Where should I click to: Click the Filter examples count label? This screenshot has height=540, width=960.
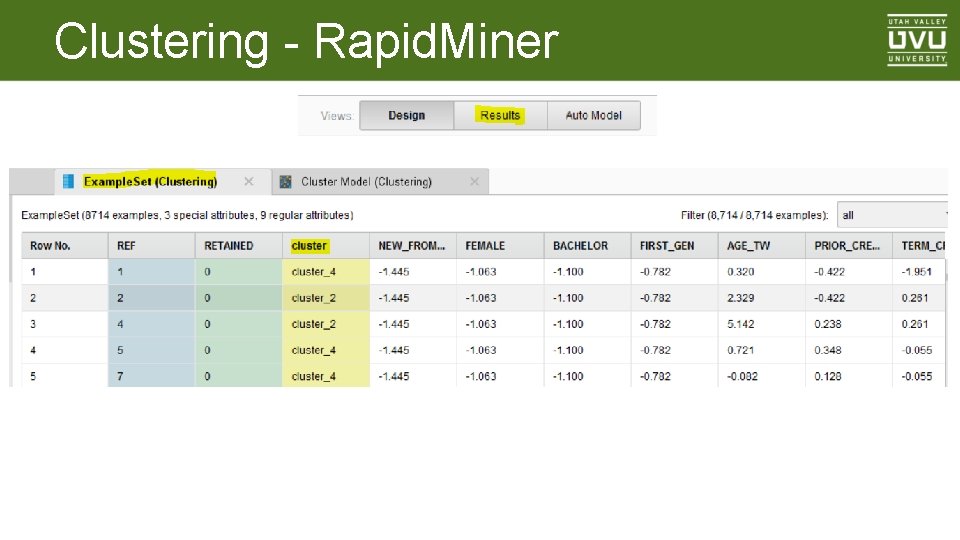754,215
